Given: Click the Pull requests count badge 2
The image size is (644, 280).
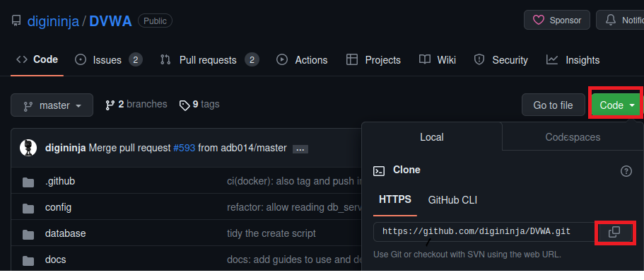Looking at the screenshot, I should pyautogui.click(x=252, y=60).
